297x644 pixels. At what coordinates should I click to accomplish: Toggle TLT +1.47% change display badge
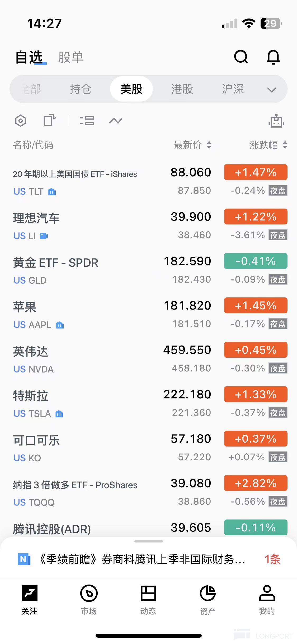pyautogui.click(x=256, y=172)
